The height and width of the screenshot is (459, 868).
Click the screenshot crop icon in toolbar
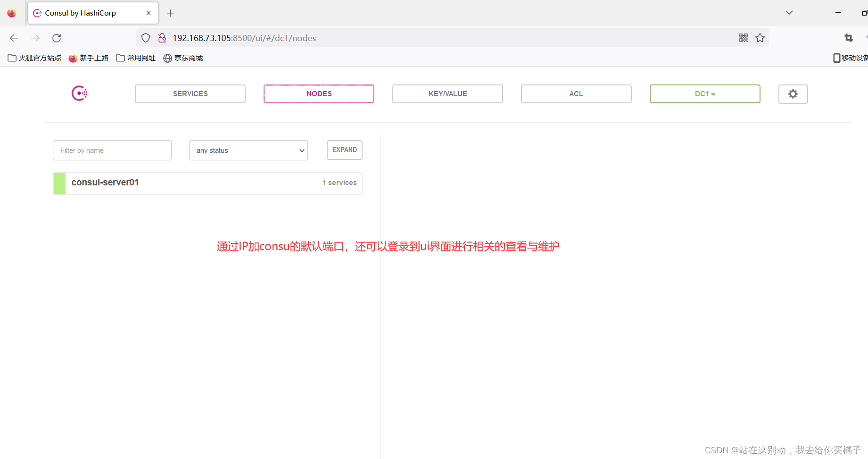click(849, 38)
